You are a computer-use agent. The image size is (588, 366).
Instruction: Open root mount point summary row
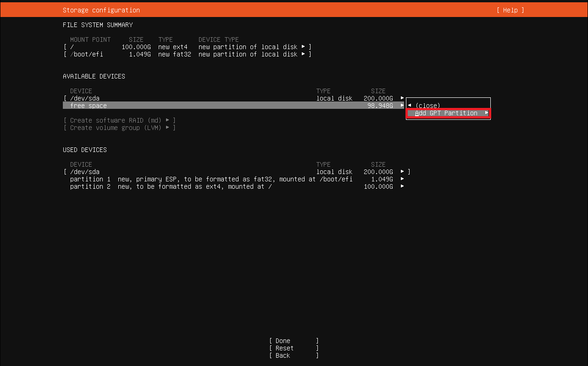click(187, 47)
